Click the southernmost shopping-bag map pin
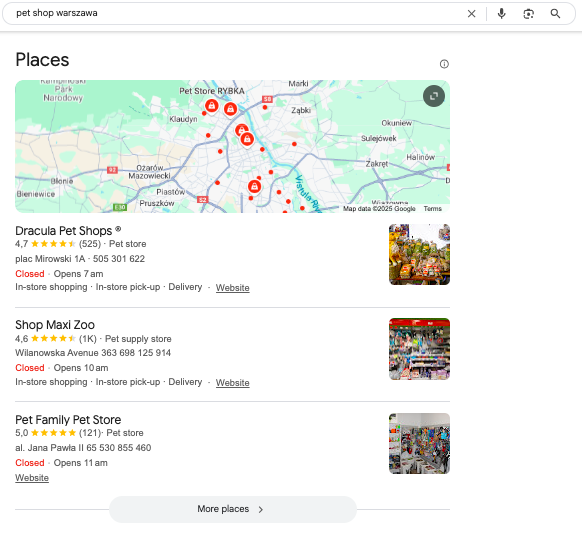Viewport: 582px width, 542px height. tap(254, 186)
